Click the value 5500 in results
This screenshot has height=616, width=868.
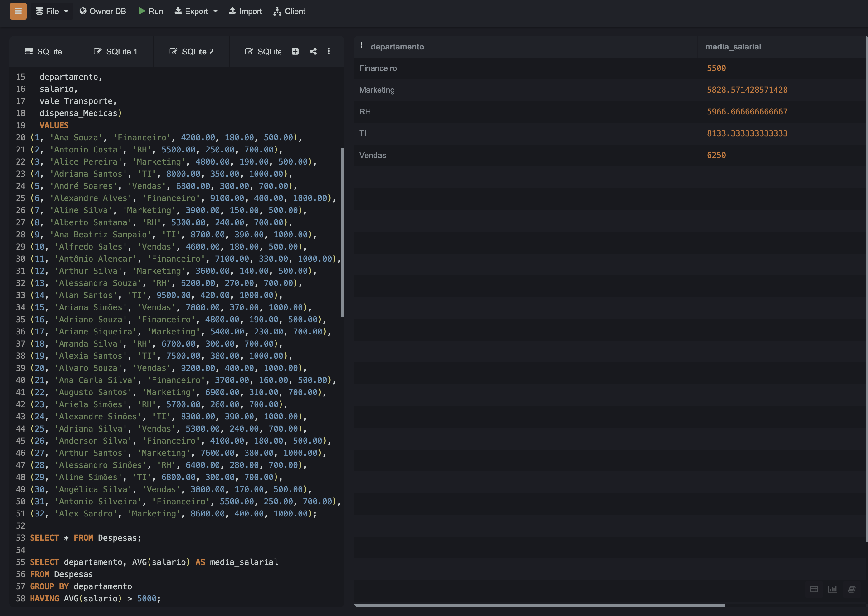(x=716, y=68)
